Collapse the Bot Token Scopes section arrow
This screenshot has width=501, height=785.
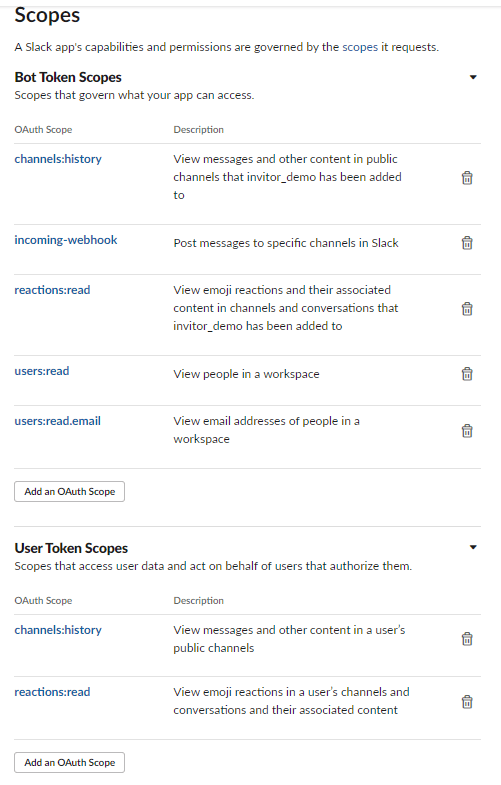tap(473, 77)
